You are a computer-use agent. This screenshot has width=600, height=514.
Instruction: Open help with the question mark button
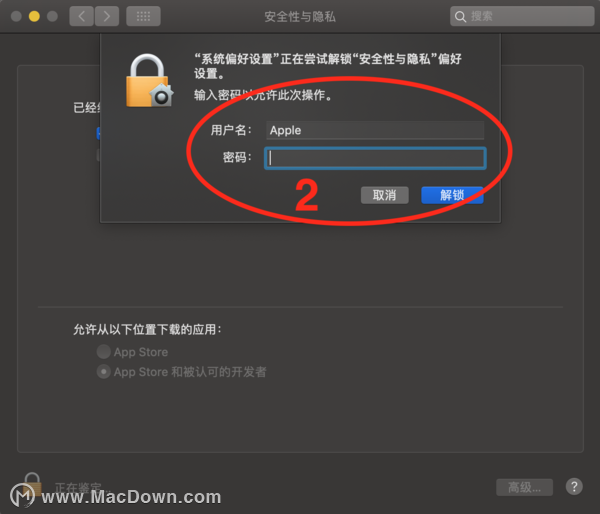pyautogui.click(x=574, y=487)
